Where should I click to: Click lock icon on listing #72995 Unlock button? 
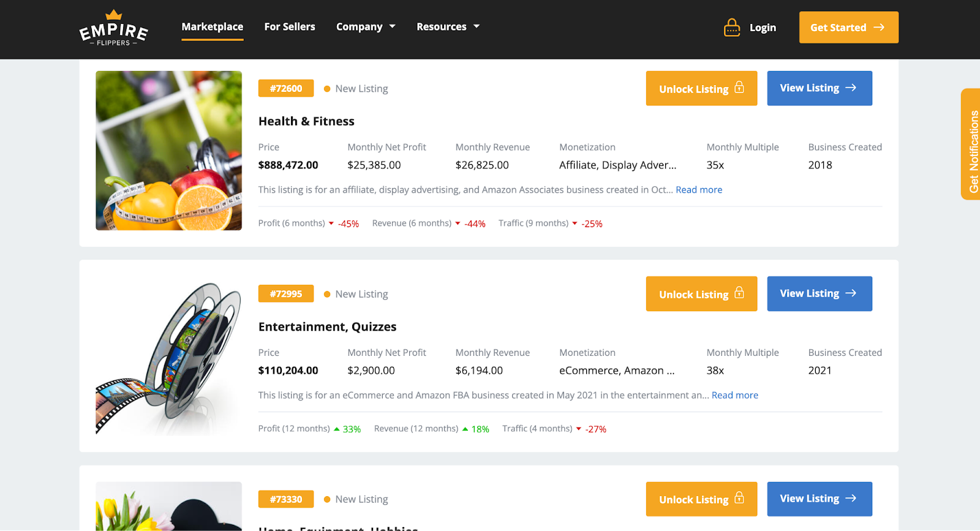pos(739,293)
